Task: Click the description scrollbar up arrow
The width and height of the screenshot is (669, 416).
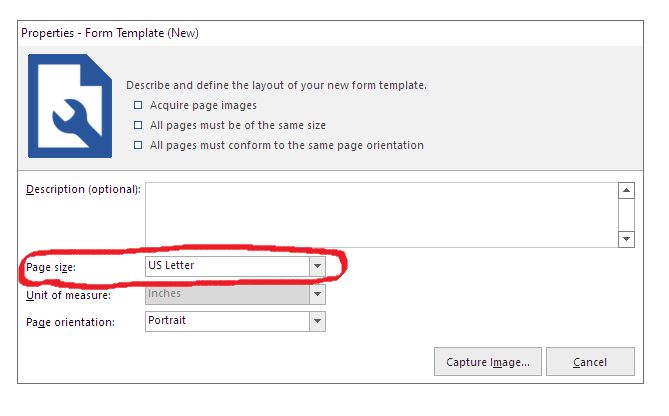Action: (626, 190)
